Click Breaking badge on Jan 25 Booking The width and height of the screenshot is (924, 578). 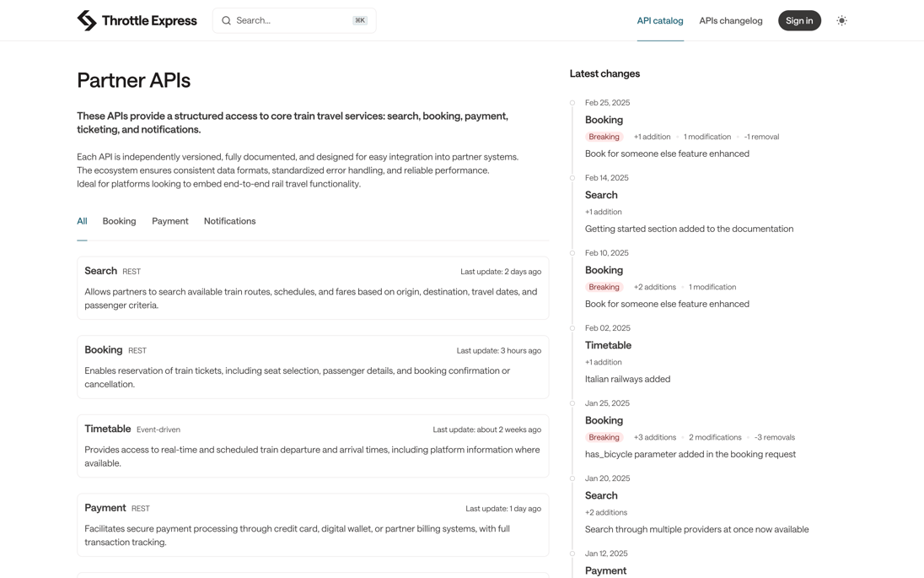pos(604,437)
